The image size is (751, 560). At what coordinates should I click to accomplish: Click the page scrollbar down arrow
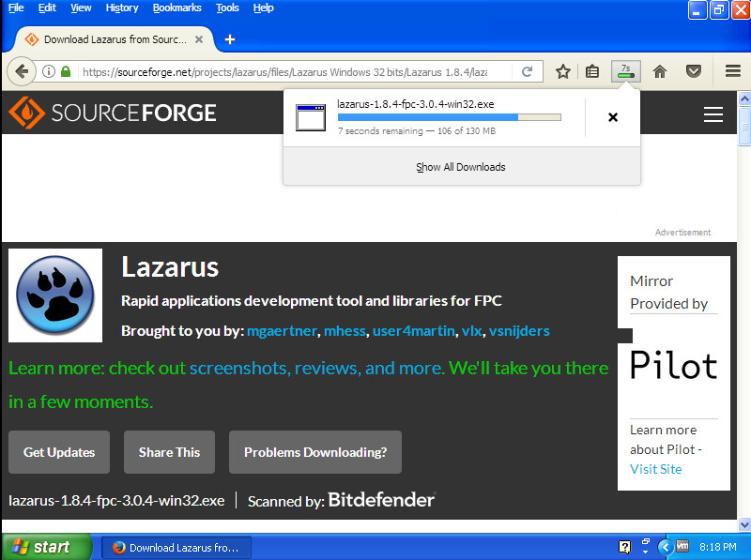(744, 524)
